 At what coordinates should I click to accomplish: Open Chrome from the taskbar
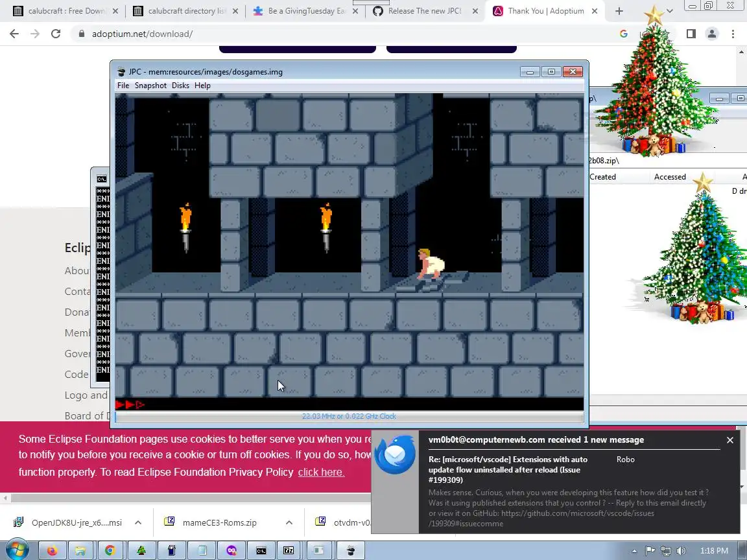pos(110,550)
